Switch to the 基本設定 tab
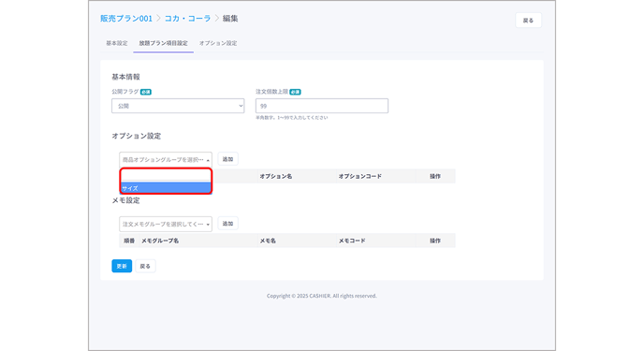644x351 pixels. (x=117, y=43)
